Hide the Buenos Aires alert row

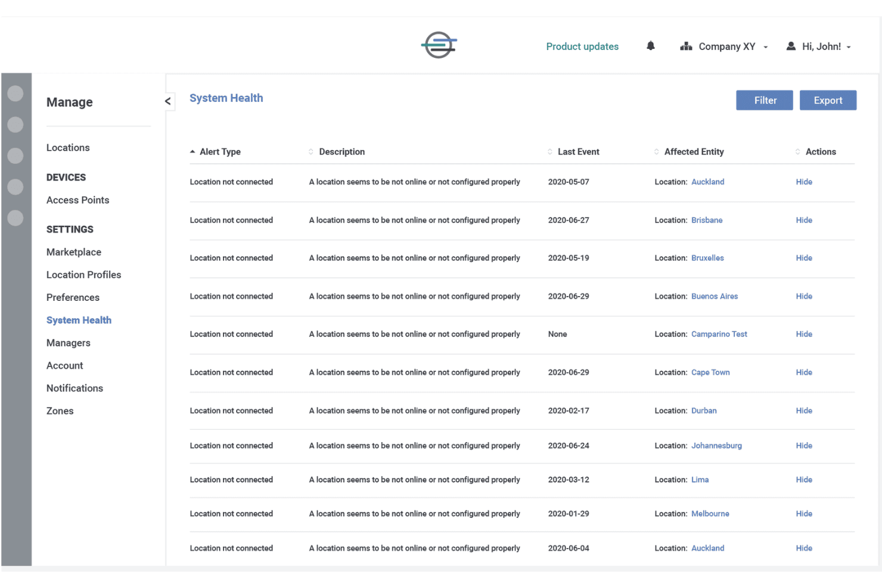click(804, 296)
